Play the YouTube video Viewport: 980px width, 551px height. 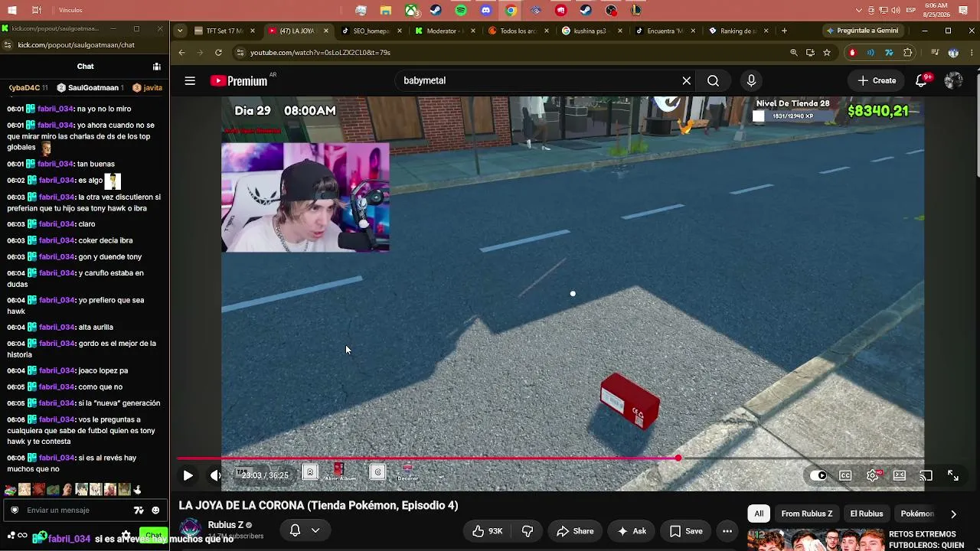click(x=188, y=475)
